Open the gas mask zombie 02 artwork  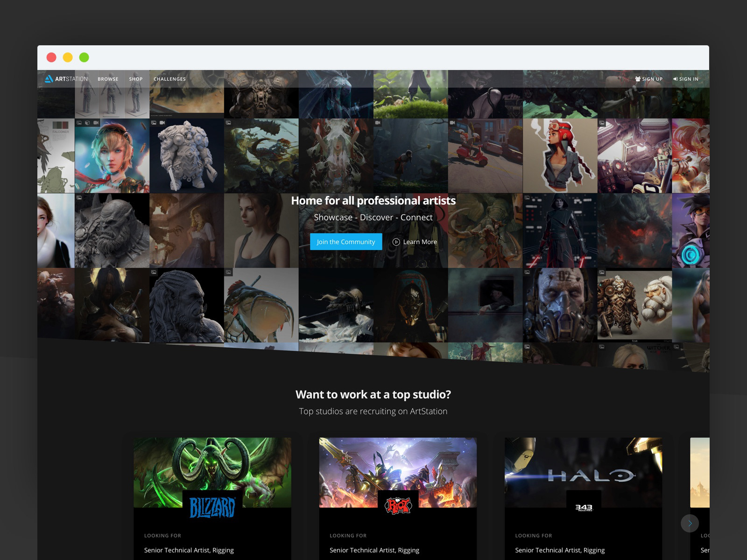(x=560, y=305)
